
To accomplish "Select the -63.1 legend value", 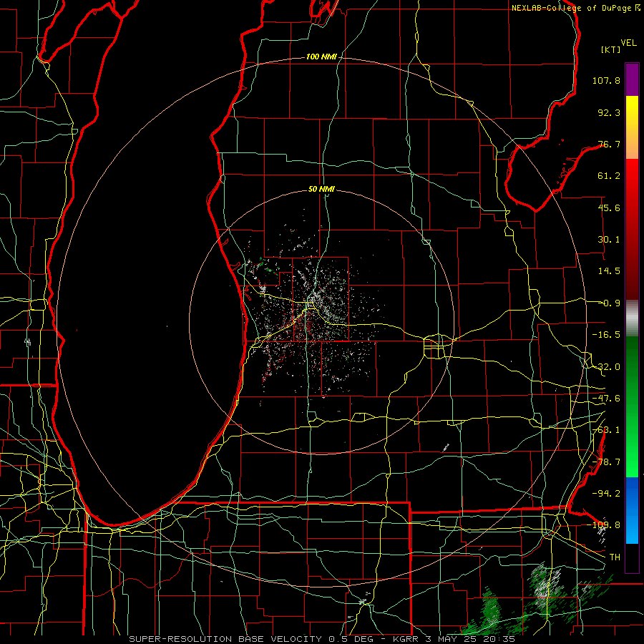I will [x=606, y=430].
